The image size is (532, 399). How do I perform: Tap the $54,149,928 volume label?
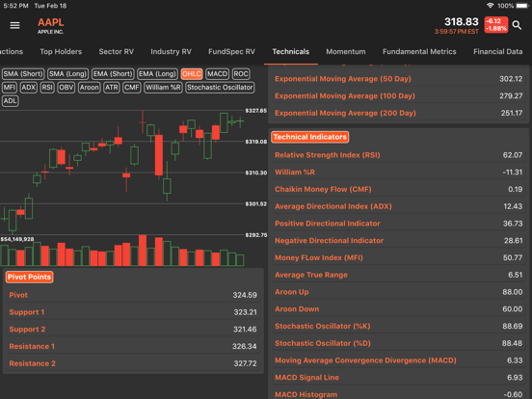click(17, 239)
